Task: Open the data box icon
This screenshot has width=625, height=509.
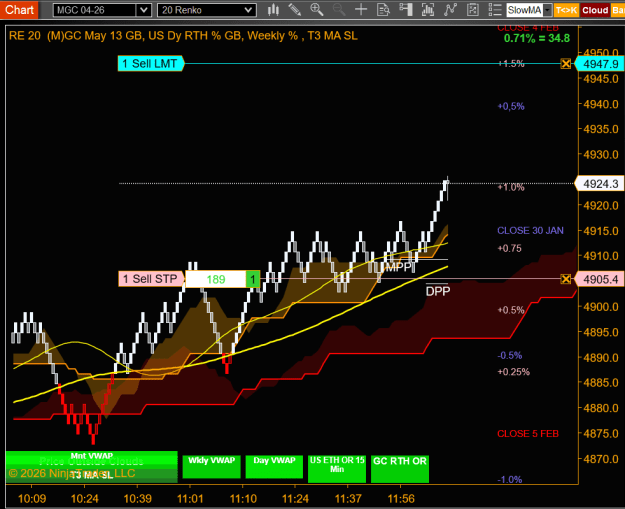Action: pos(383,10)
